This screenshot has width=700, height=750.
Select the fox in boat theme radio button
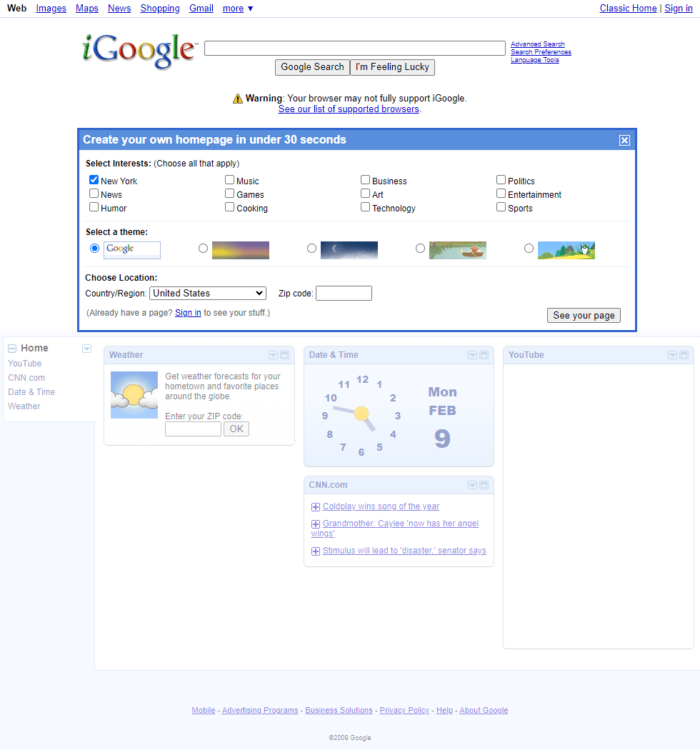(420, 249)
